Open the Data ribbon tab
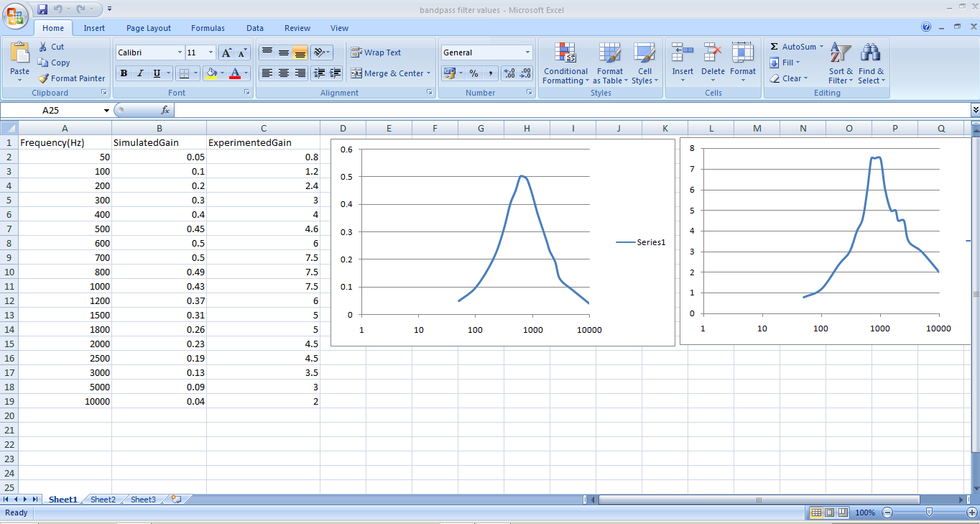980x524 pixels. [x=255, y=28]
